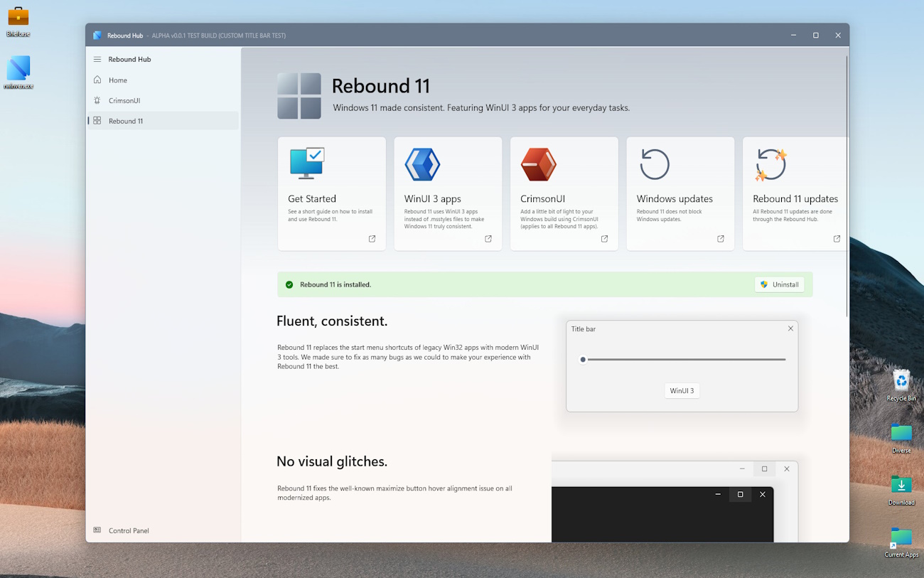This screenshot has height=578, width=924.
Task: Click minimize button in dark demo window
Action: point(718,494)
